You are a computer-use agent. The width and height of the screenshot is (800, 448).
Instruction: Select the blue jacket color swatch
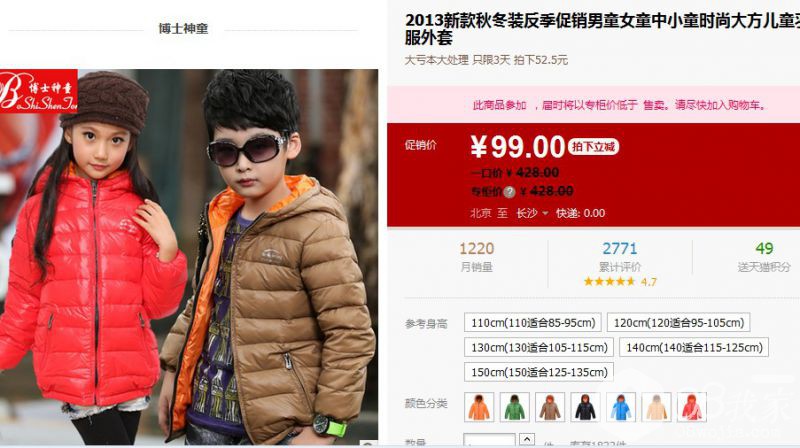coord(621,407)
